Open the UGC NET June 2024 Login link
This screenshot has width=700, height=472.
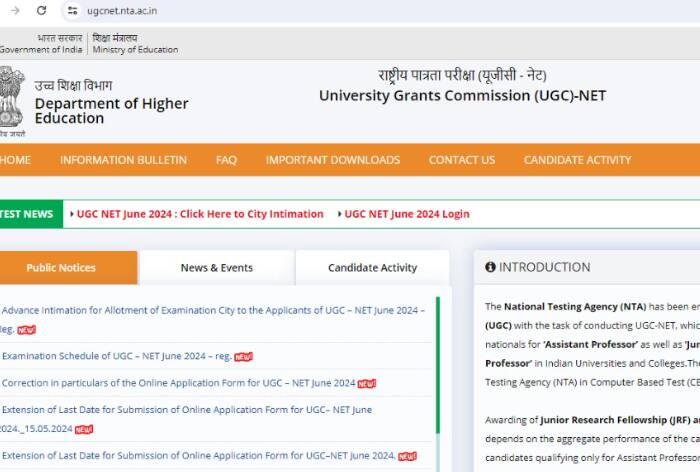[x=407, y=214]
